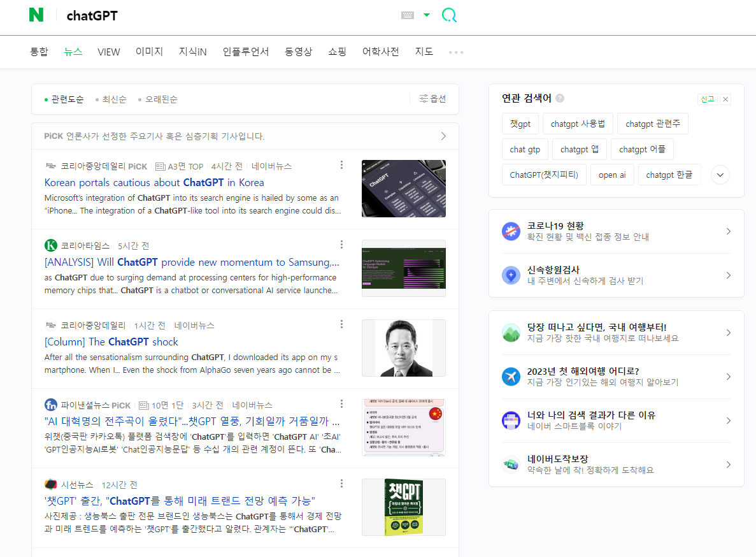Open more options for Korean portals article

coord(342,165)
